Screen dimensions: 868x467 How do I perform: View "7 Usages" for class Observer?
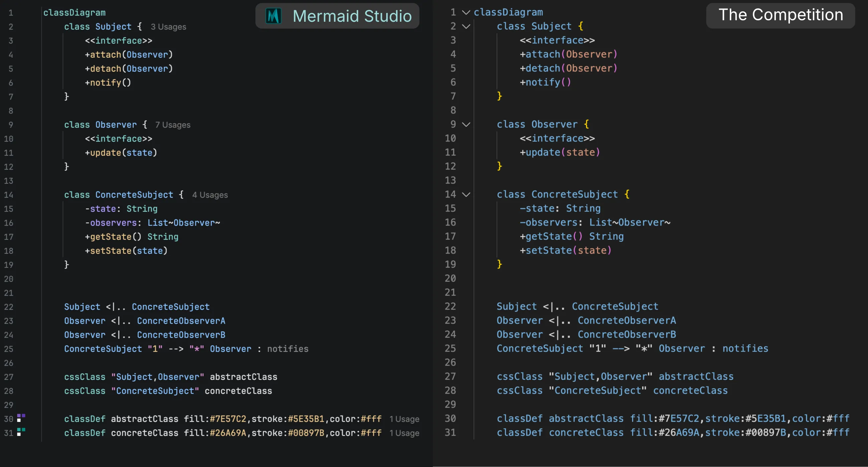point(173,124)
